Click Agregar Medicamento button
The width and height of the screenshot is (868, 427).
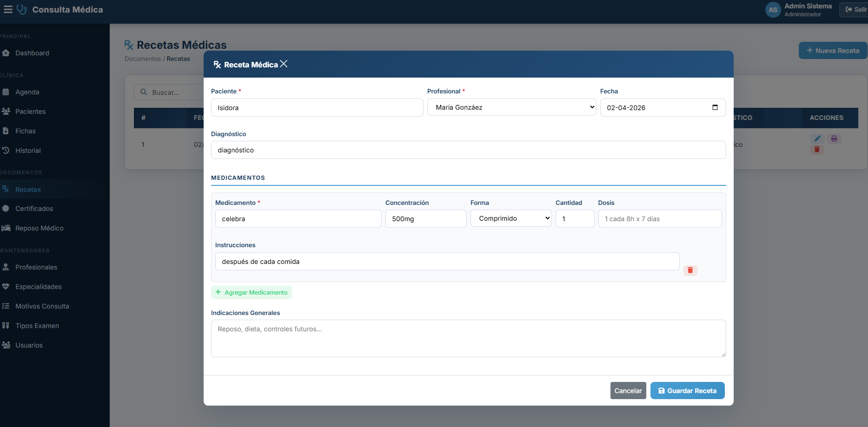pyautogui.click(x=251, y=292)
